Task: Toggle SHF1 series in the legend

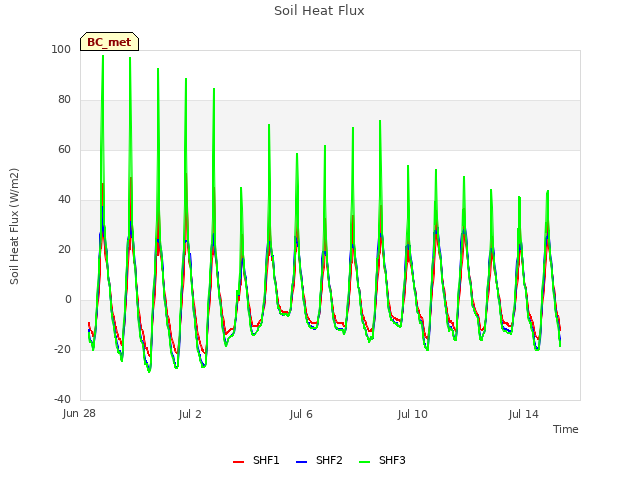Action: point(256,460)
